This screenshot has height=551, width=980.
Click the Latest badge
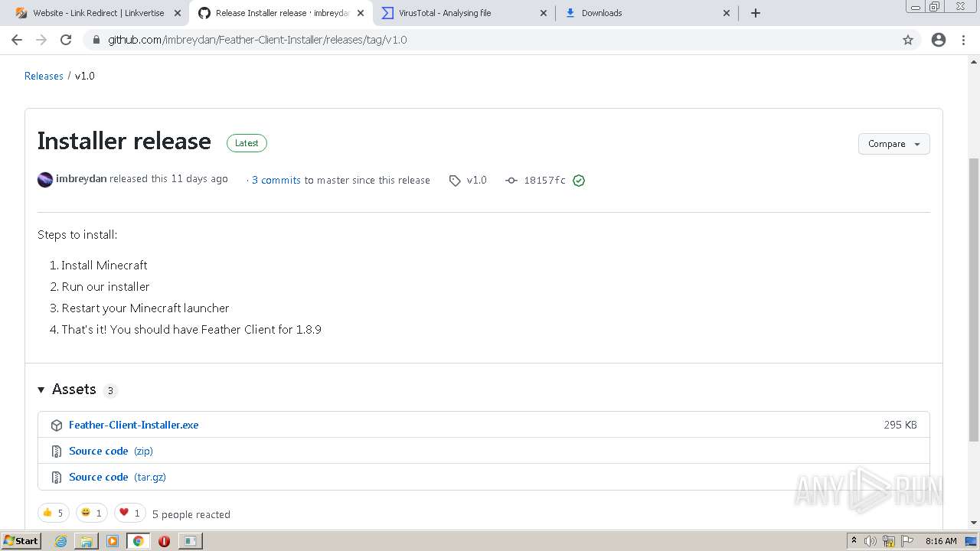click(x=247, y=143)
